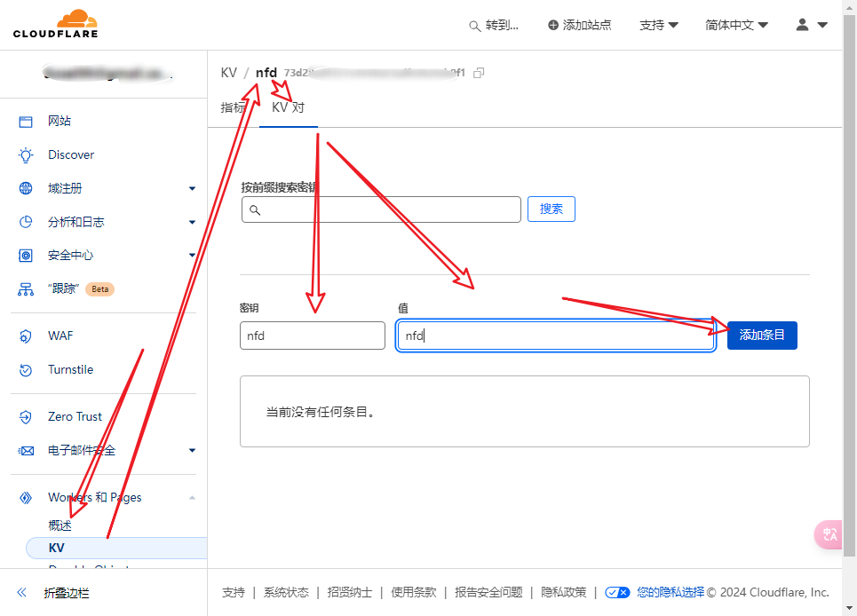This screenshot has width=857, height=616.
Task: Toggle the privacy choices switch in footer
Action: point(617,592)
